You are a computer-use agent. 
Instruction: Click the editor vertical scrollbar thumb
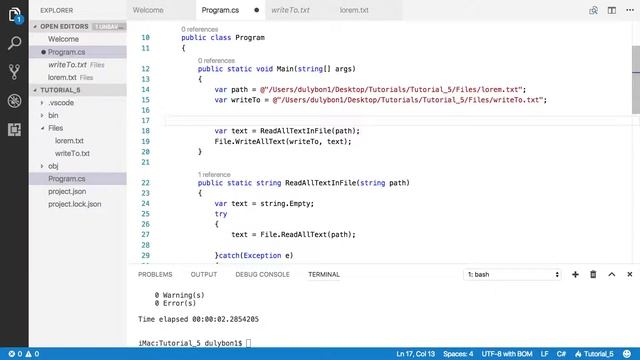[636, 80]
